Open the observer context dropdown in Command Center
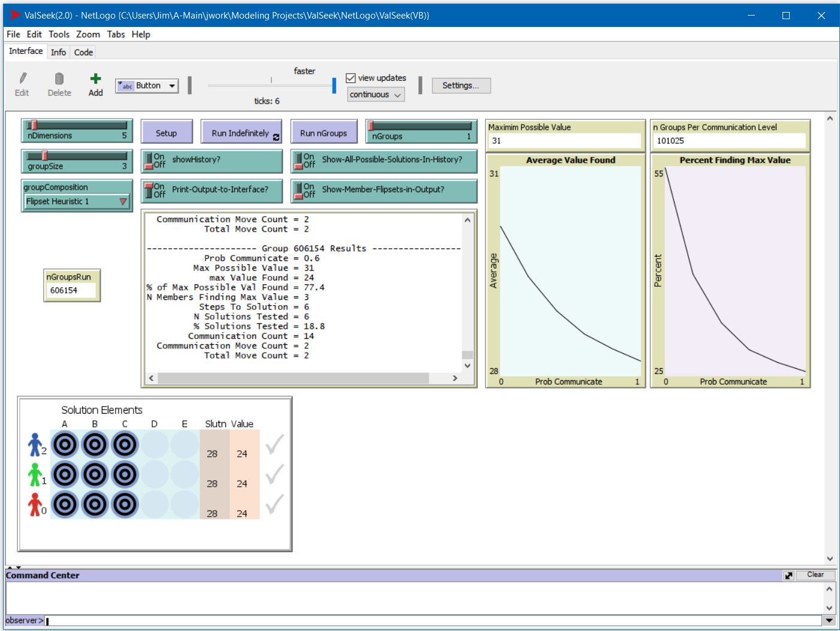The image size is (840, 631). [x=24, y=620]
